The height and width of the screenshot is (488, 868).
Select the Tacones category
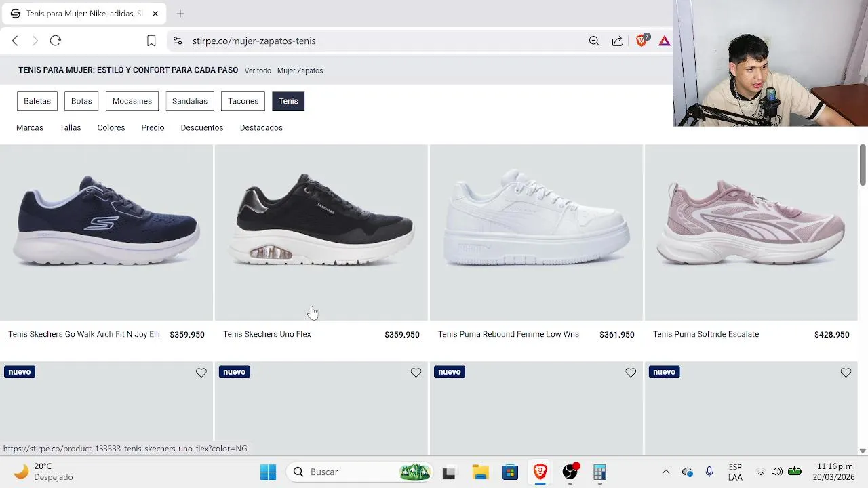[x=243, y=101]
